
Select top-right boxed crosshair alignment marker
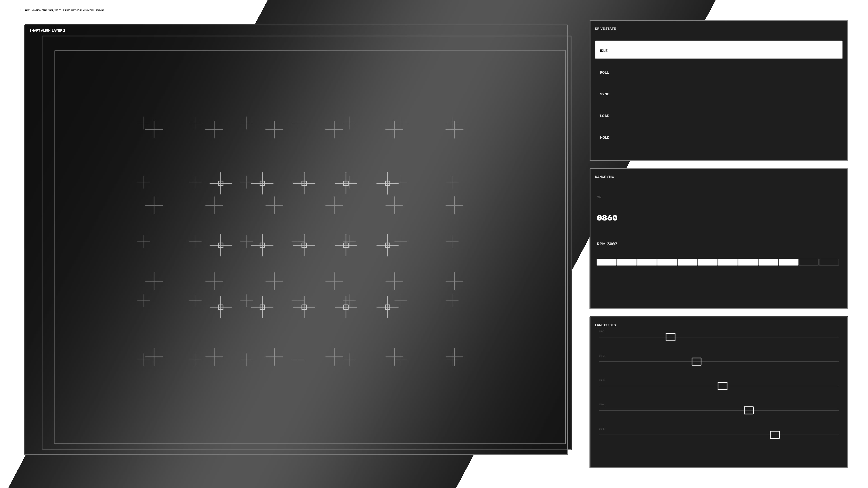click(x=387, y=183)
